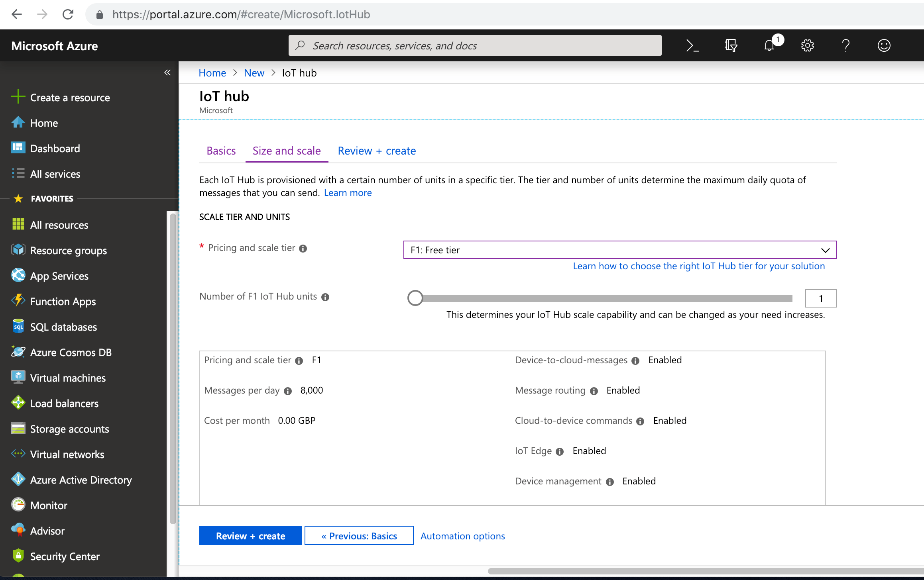Open the notifications bell
This screenshot has height=580, width=924.
click(769, 45)
